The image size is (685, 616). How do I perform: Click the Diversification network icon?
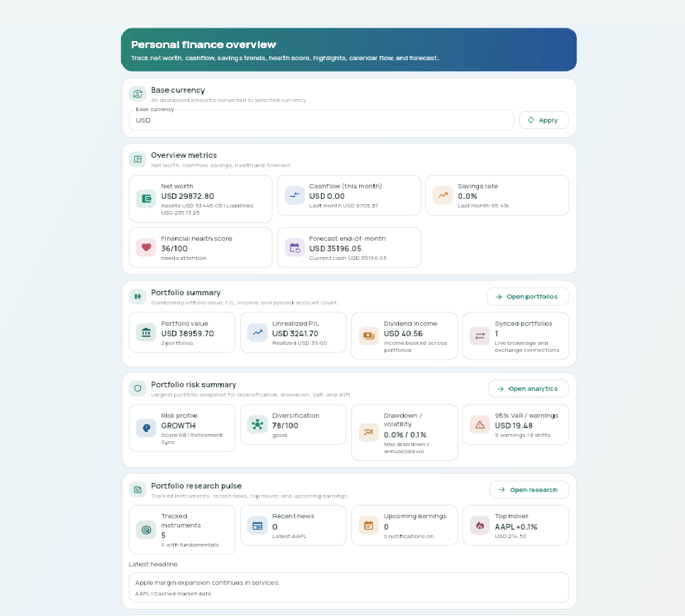point(257,424)
